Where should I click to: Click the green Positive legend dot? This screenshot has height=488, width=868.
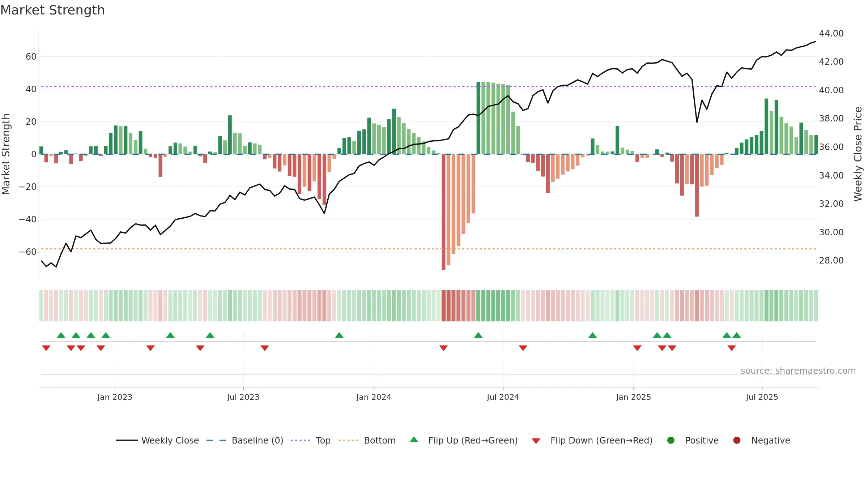coord(671,440)
